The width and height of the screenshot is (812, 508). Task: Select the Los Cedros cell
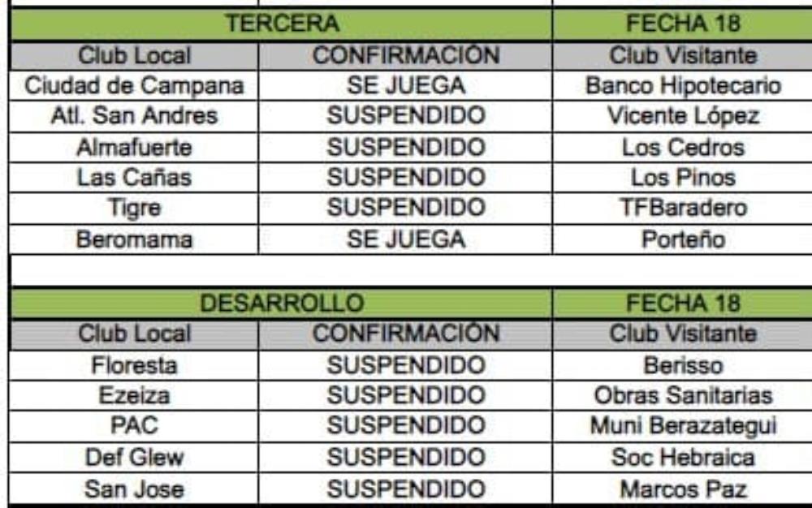tap(683, 147)
